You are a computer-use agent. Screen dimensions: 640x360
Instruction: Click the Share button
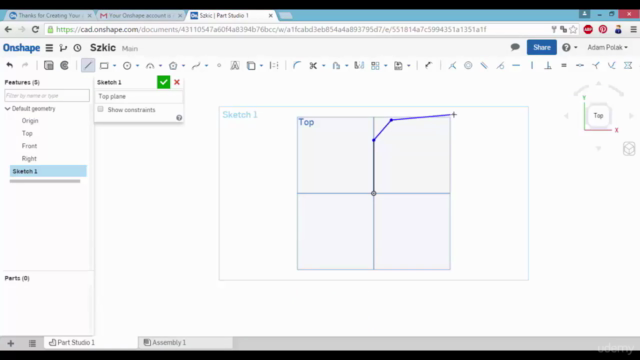(542, 47)
